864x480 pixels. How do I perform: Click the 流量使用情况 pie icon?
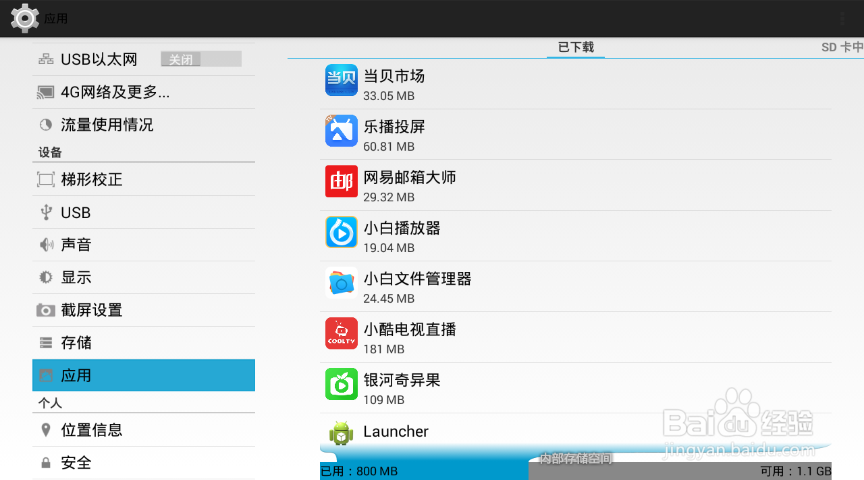click(x=46, y=125)
